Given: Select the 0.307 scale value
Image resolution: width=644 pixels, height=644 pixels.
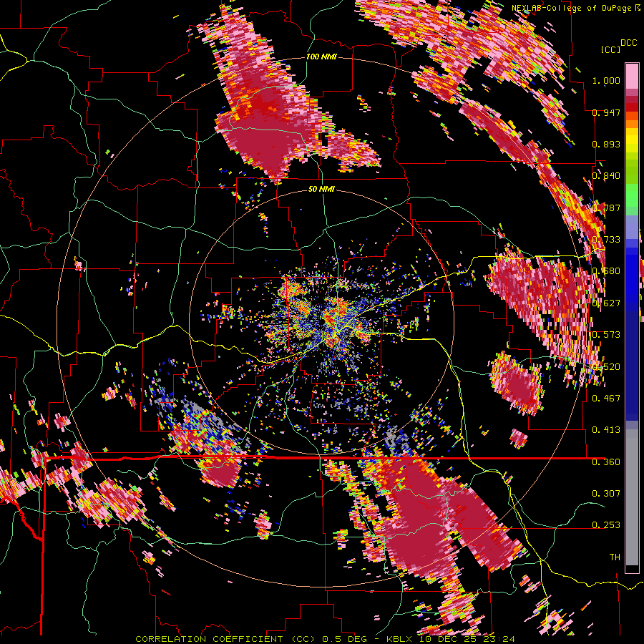Looking at the screenshot, I should [606, 493].
